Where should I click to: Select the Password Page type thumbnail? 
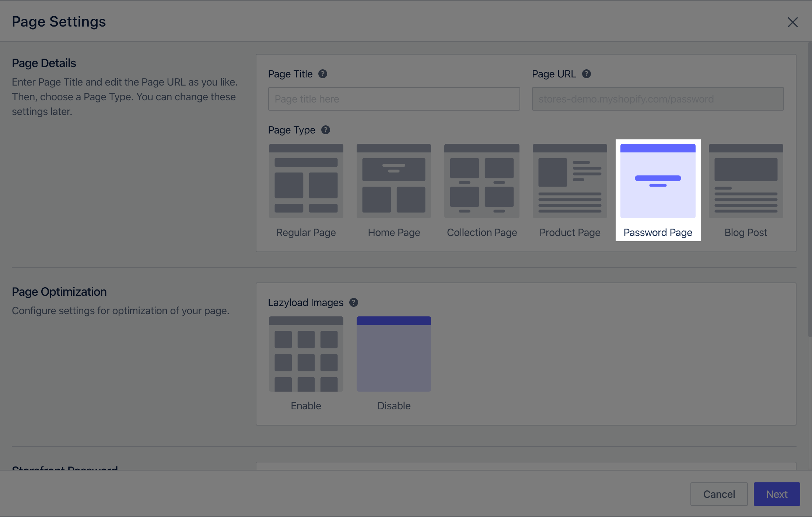[x=658, y=181]
